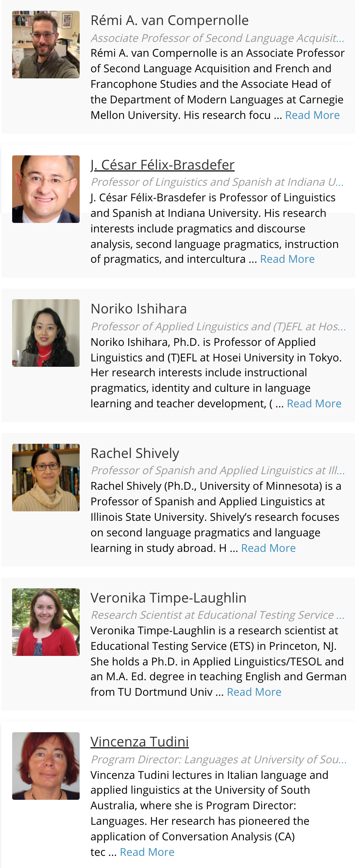Click the Associate Professor of Second Language subtitle

point(218,38)
